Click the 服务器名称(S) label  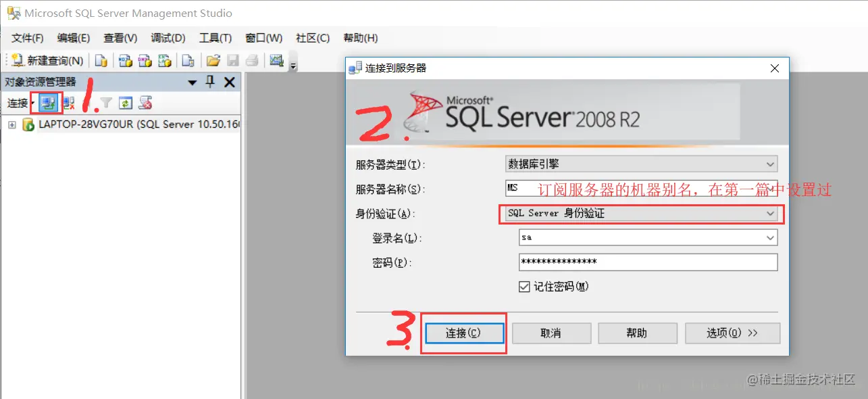(390, 189)
